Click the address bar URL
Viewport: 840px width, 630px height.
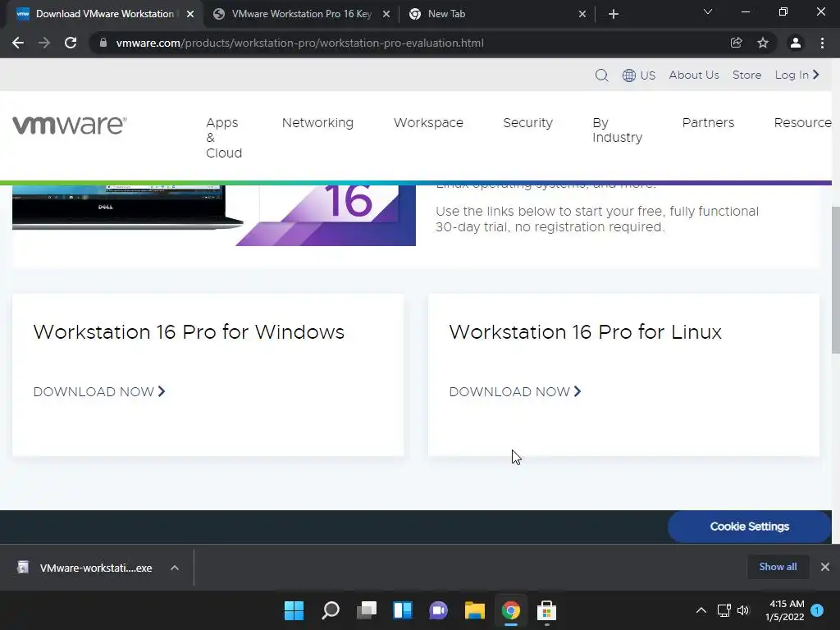click(299, 43)
